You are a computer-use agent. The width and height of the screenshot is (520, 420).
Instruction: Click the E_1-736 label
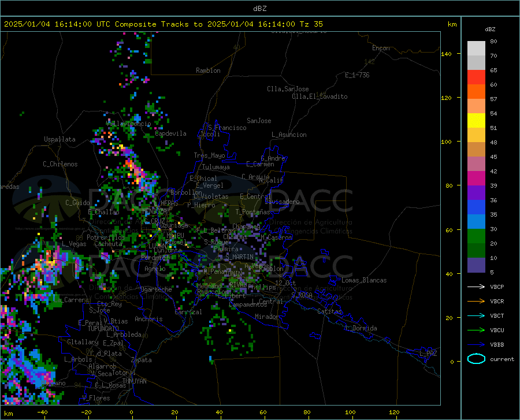[357, 75]
